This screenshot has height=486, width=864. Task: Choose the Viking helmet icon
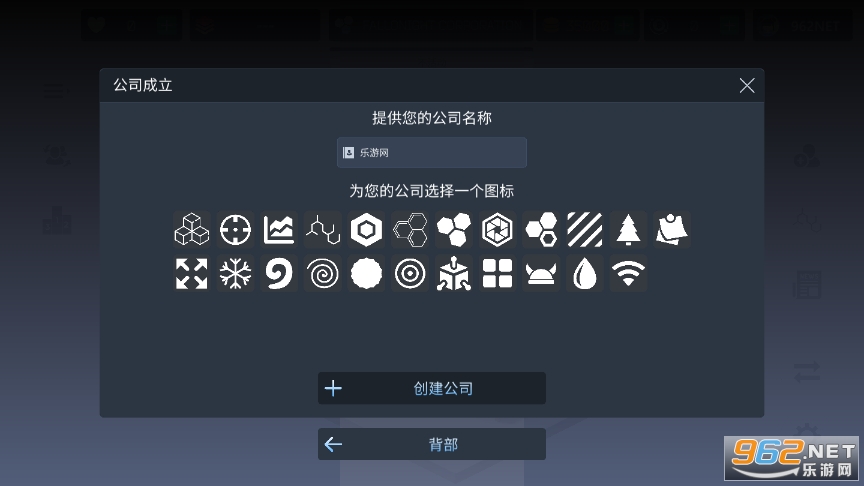[x=541, y=273]
